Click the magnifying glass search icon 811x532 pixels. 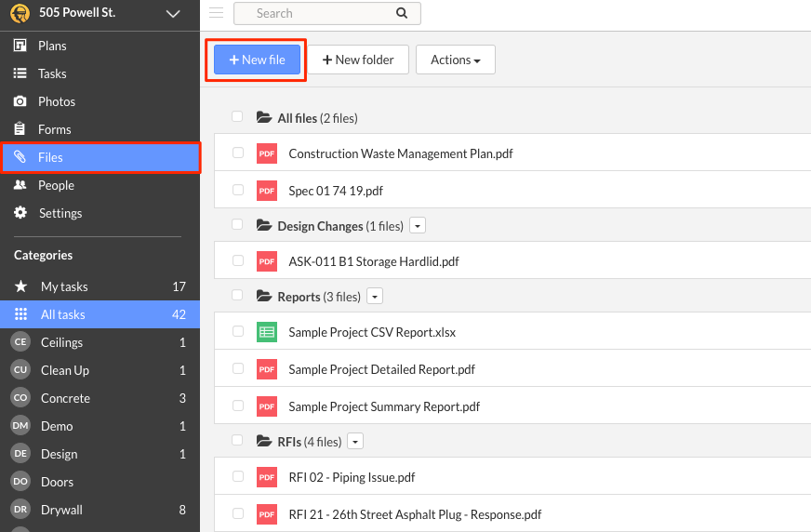coord(402,13)
